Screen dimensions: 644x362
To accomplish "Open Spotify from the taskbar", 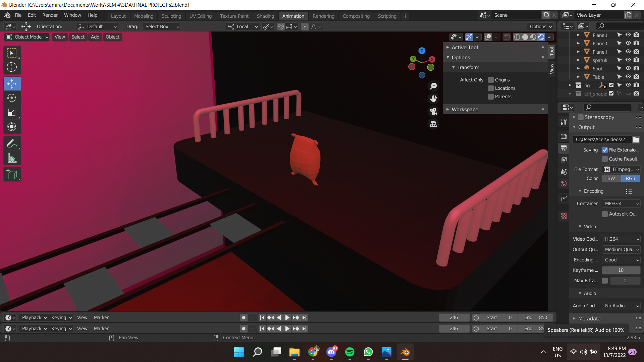I will click(350, 352).
